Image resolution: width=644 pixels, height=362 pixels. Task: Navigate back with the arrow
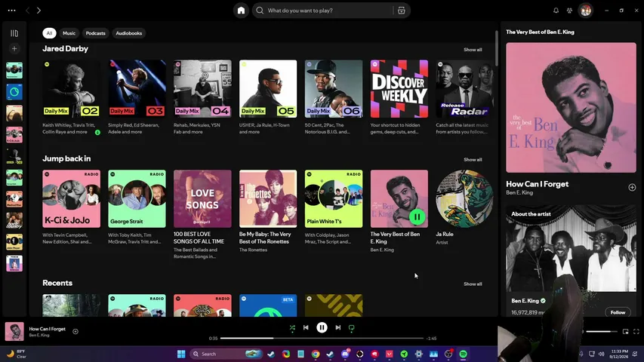27,11
